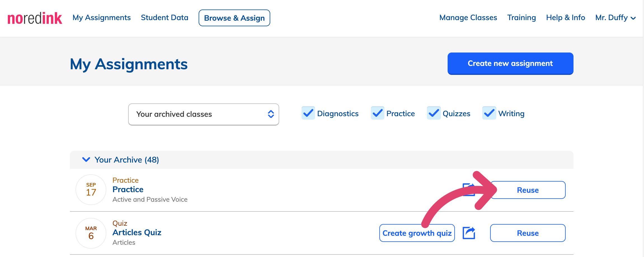
Task: Click the NoRedInk logo
Action: [x=35, y=18]
